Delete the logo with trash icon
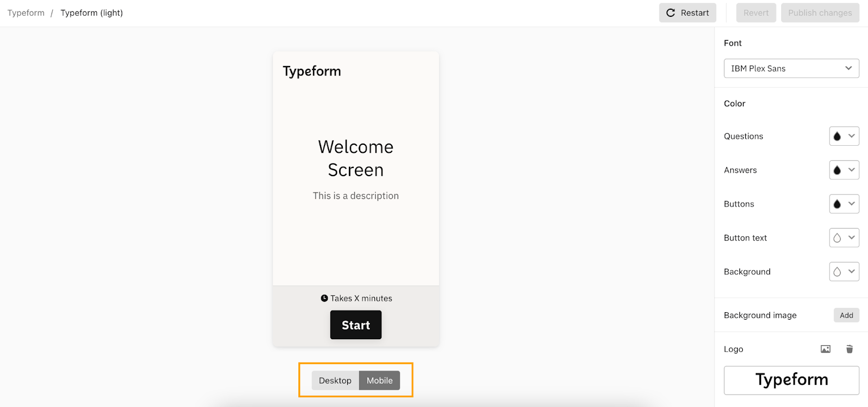Image resolution: width=868 pixels, height=407 pixels. click(850, 349)
